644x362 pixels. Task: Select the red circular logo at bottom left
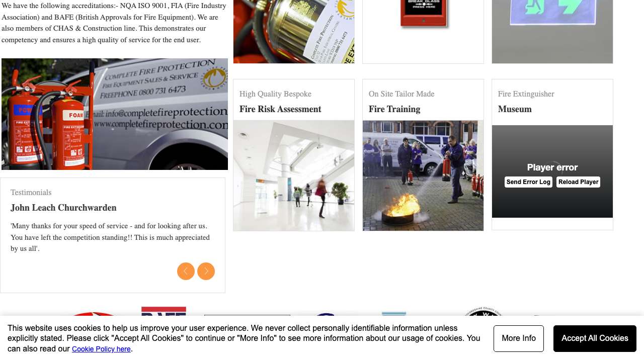tap(95, 314)
